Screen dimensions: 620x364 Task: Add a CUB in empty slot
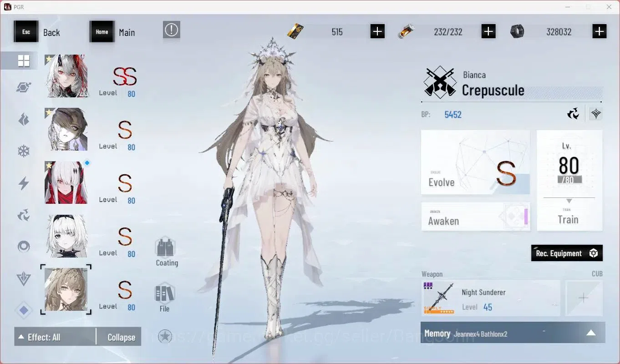[584, 298]
